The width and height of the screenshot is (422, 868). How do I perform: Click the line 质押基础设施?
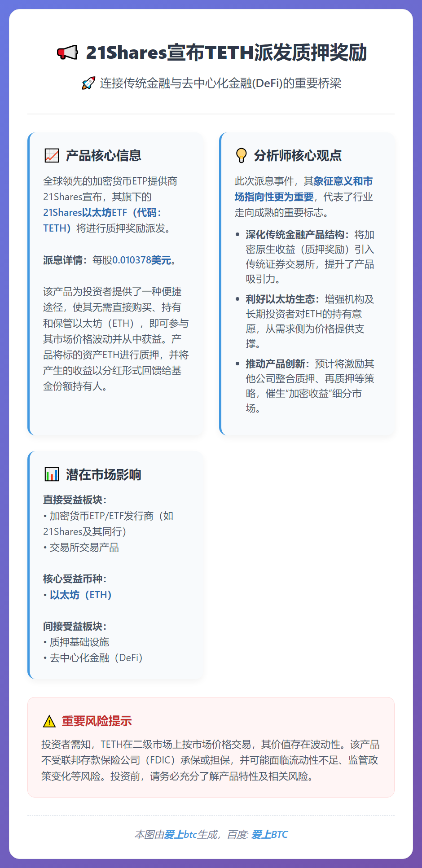pos(76,642)
